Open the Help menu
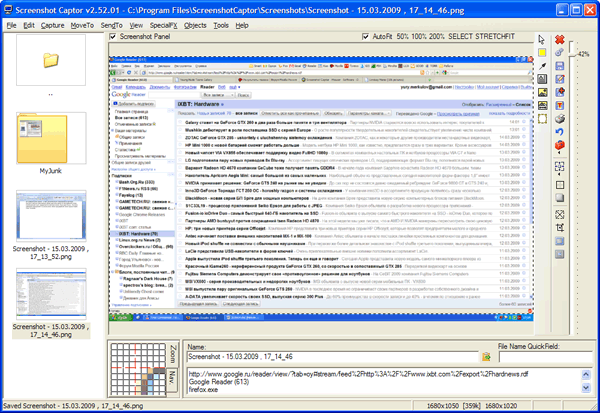This screenshot has width=600, height=413. pos(242,25)
